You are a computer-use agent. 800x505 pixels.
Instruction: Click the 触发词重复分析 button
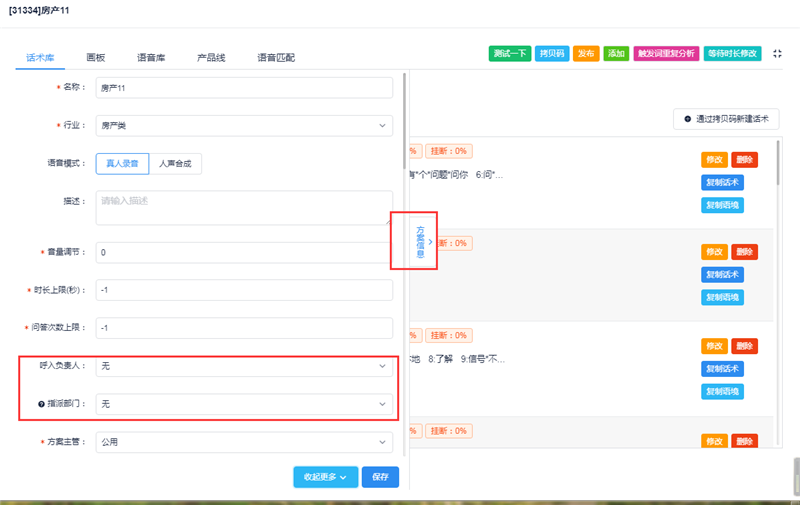click(665, 53)
